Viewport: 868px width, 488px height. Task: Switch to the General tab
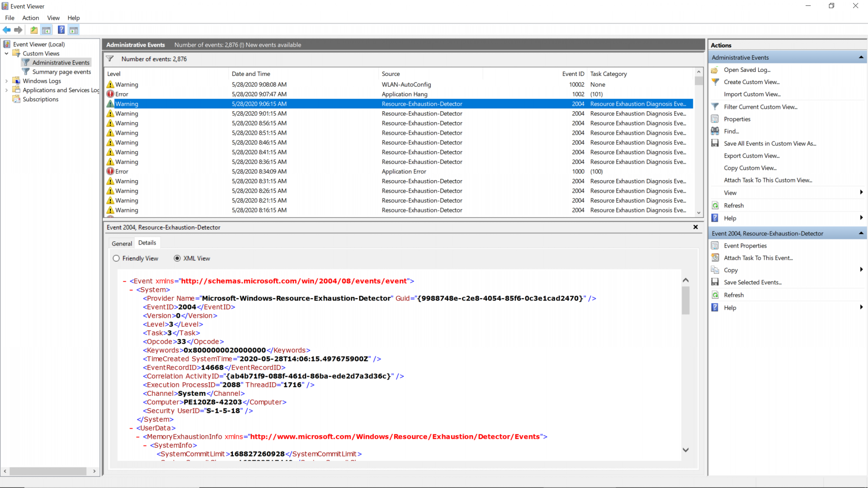coord(122,243)
